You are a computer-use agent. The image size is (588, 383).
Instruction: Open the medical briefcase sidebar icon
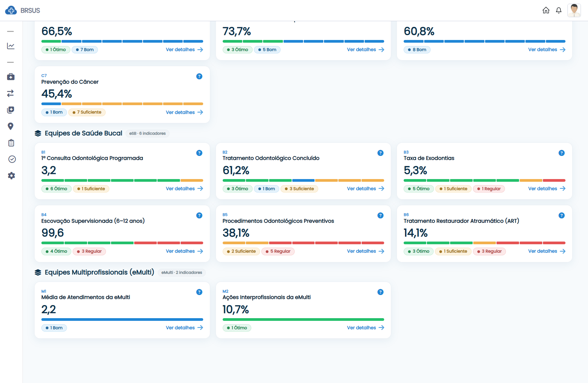tap(11, 77)
